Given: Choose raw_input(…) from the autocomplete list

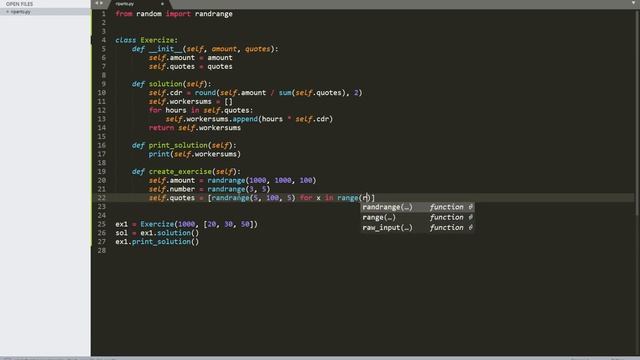Looking at the screenshot, I should pos(417,227).
